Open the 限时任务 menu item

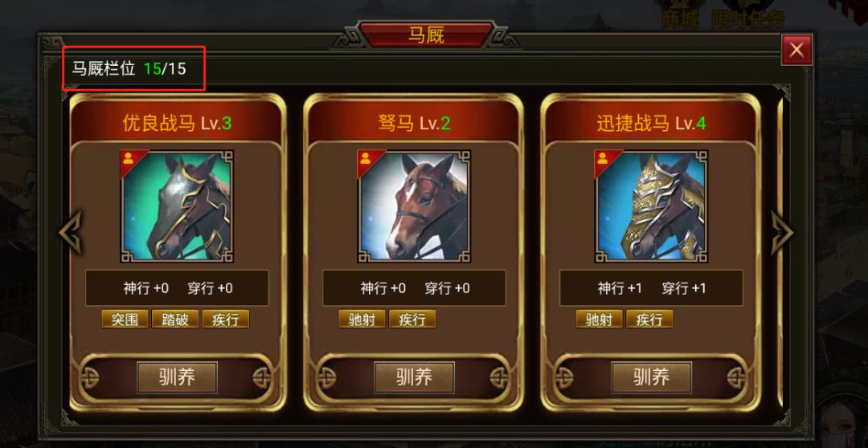coord(747,17)
